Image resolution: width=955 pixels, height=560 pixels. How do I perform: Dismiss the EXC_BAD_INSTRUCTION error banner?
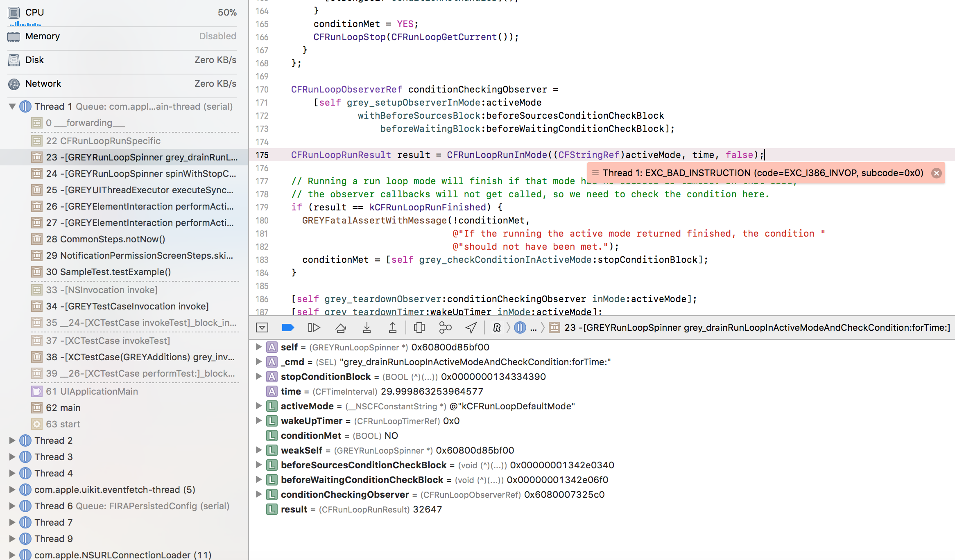tap(936, 173)
